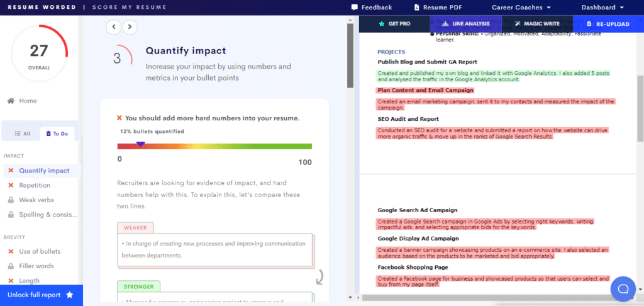Click the list icon beside All

pyautogui.click(x=18, y=133)
